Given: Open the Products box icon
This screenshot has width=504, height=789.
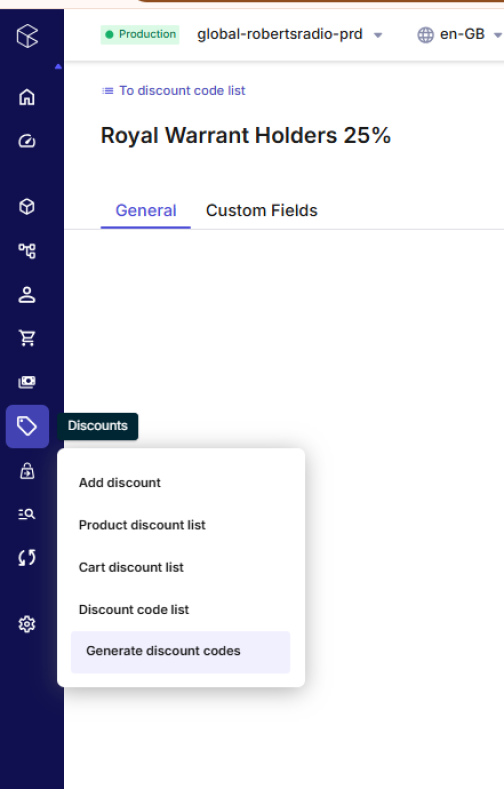Looking at the screenshot, I should [x=27, y=206].
